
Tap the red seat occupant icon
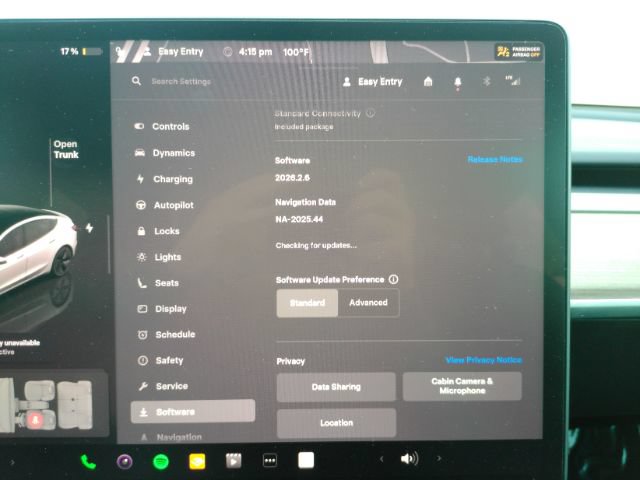(35, 419)
